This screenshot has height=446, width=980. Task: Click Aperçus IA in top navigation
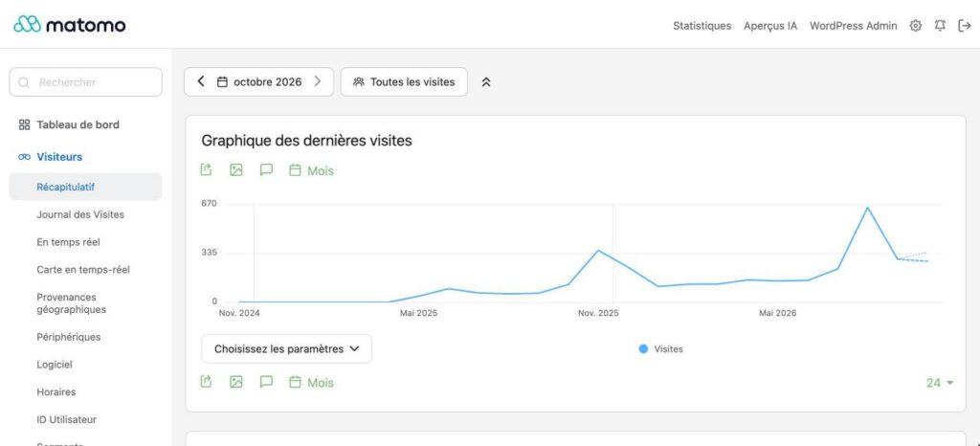click(770, 26)
